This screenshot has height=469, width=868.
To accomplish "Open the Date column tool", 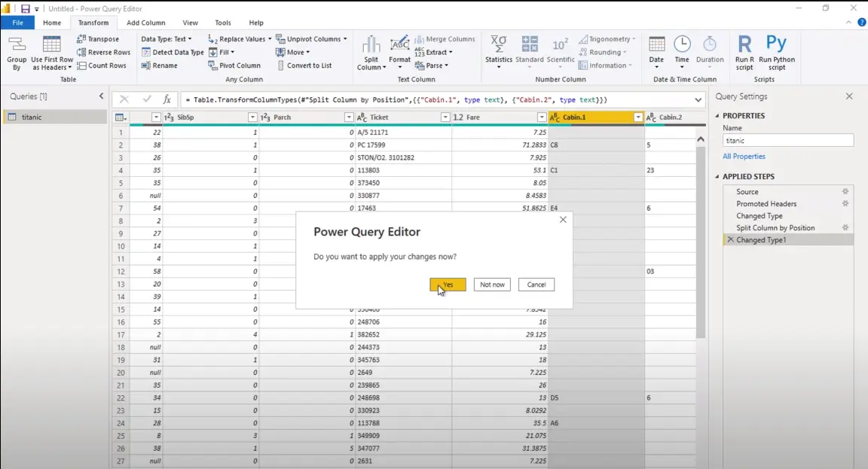I will pos(656,52).
